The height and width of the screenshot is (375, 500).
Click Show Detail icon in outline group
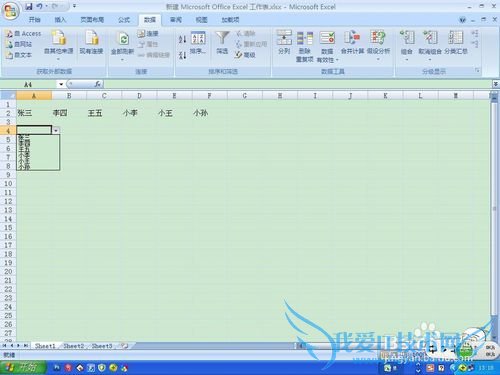[475, 33]
